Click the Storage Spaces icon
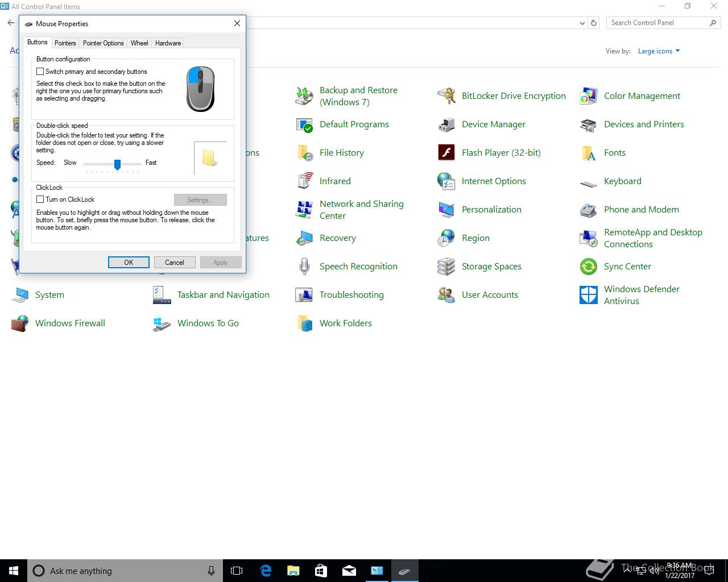Screen dimensions: 728x582 click(x=446, y=267)
